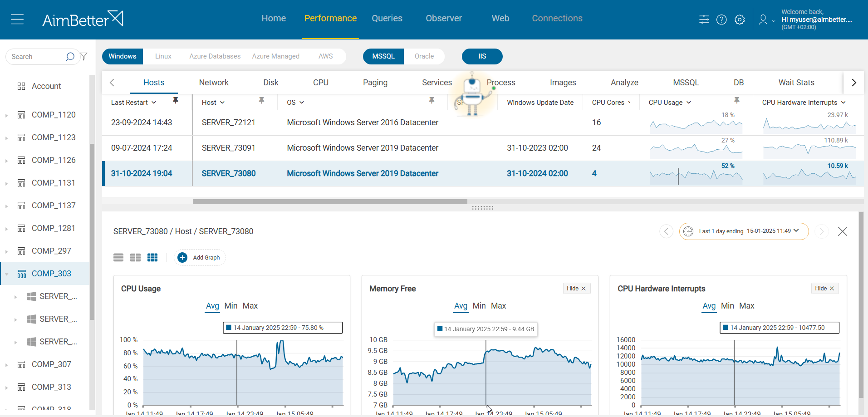Open the help question mark icon
Screen dimensions: 868x417
click(721, 20)
